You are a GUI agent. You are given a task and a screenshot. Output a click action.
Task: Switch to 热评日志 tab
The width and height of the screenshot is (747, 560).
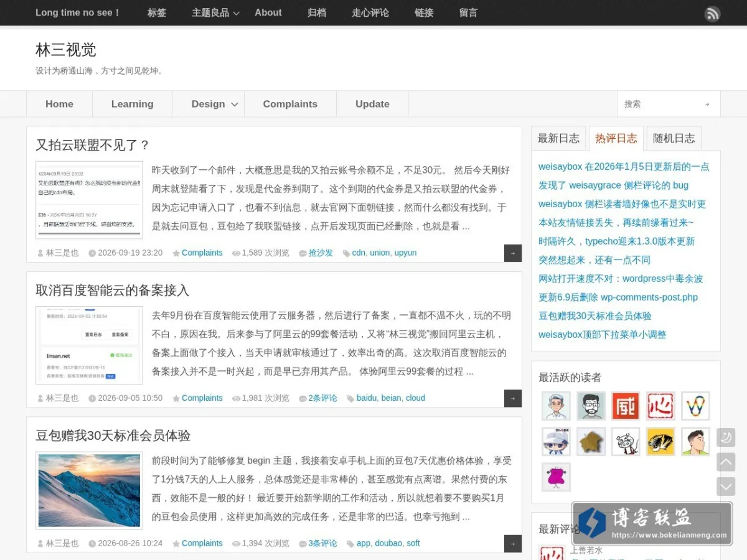(616, 138)
